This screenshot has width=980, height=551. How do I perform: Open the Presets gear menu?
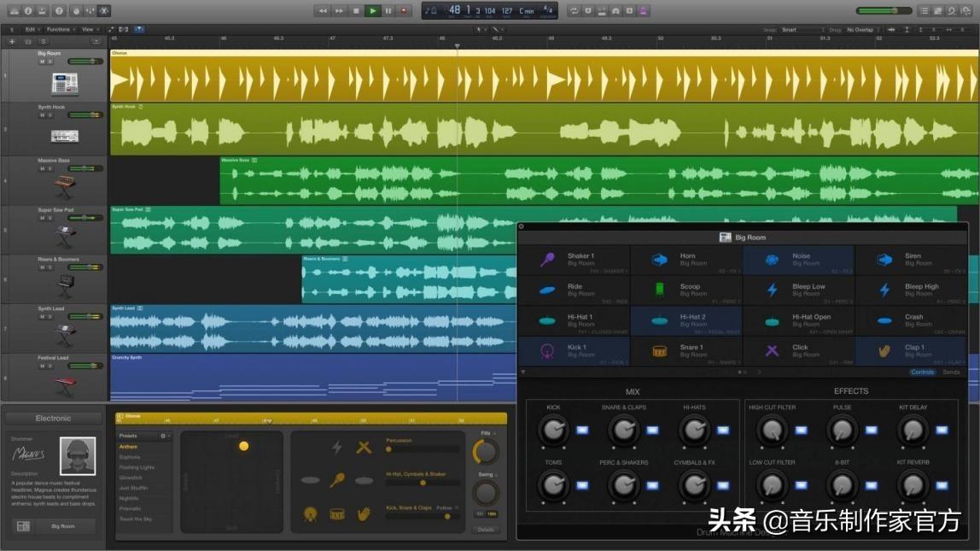pos(164,436)
